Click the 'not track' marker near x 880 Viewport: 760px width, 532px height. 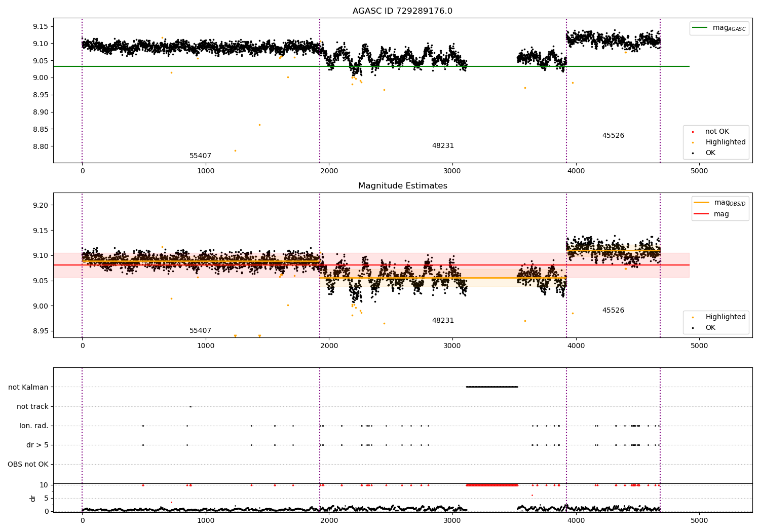click(191, 406)
